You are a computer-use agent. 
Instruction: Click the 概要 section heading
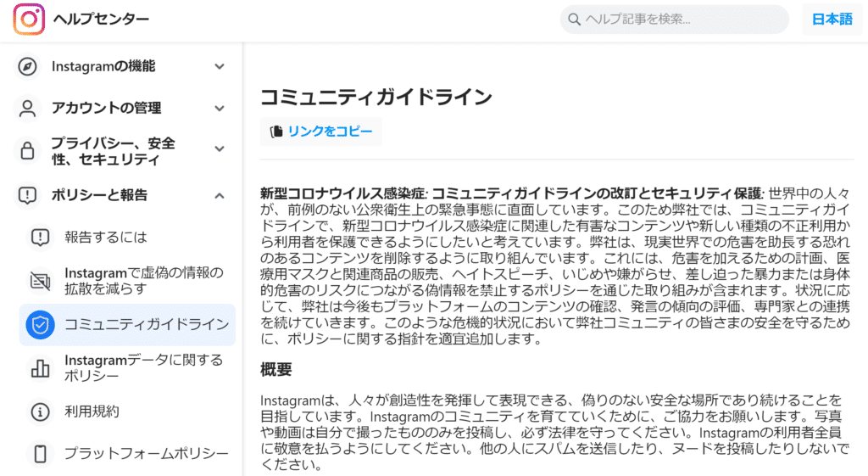click(x=276, y=370)
